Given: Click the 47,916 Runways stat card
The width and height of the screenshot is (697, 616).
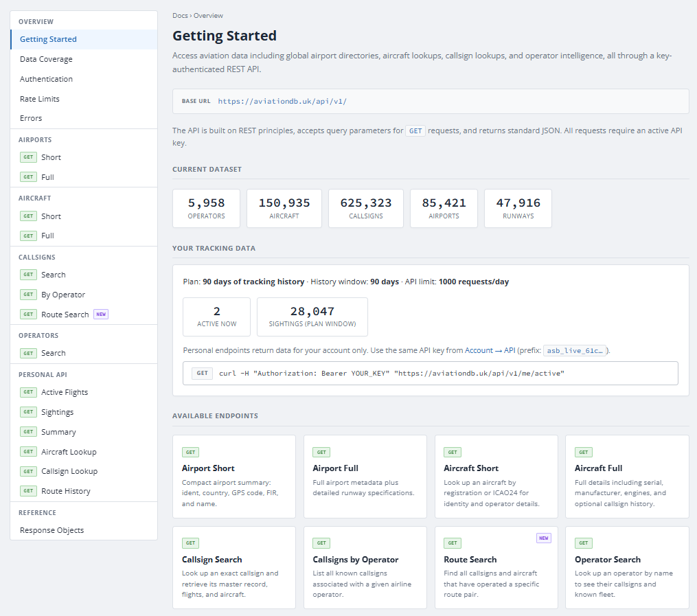Looking at the screenshot, I should (518, 209).
